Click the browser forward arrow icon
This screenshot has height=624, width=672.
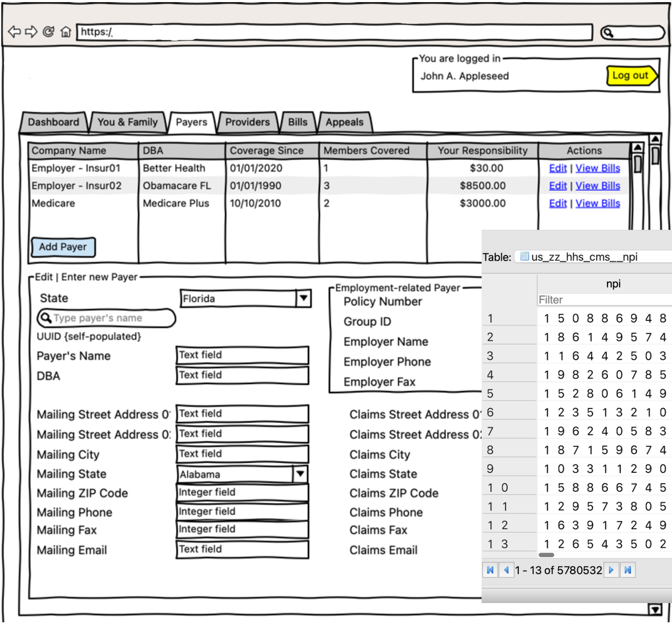click(31, 32)
